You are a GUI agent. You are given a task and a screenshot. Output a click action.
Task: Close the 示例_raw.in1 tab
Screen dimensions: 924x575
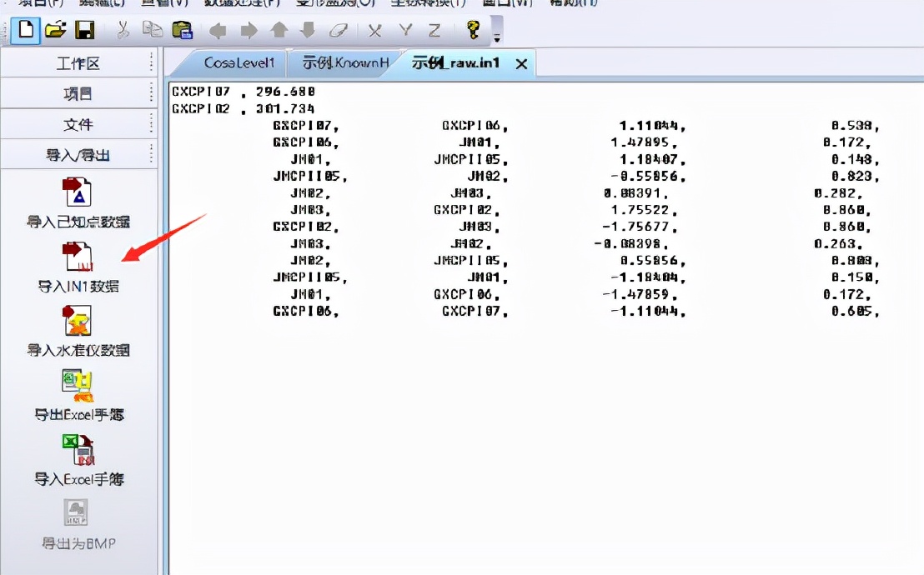click(521, 64)
